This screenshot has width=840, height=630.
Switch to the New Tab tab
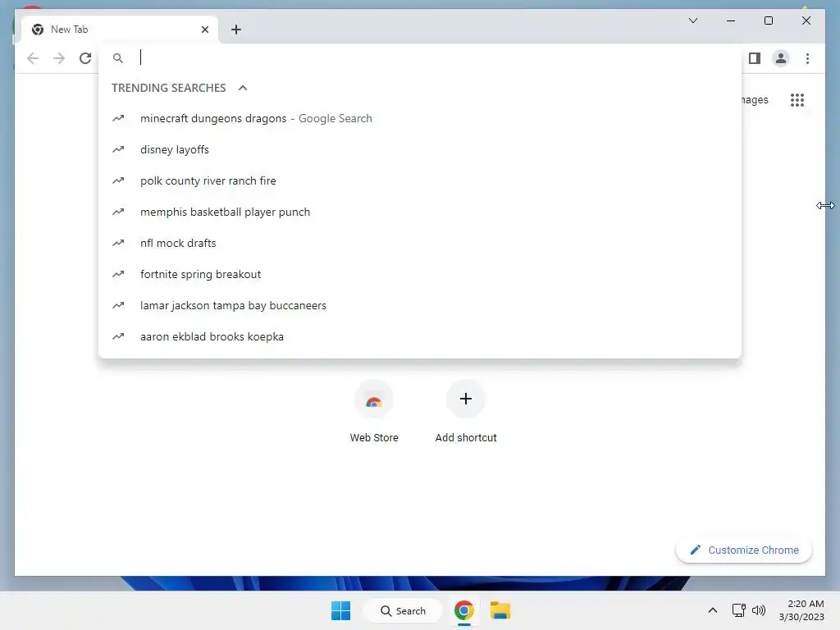[120, 30]
